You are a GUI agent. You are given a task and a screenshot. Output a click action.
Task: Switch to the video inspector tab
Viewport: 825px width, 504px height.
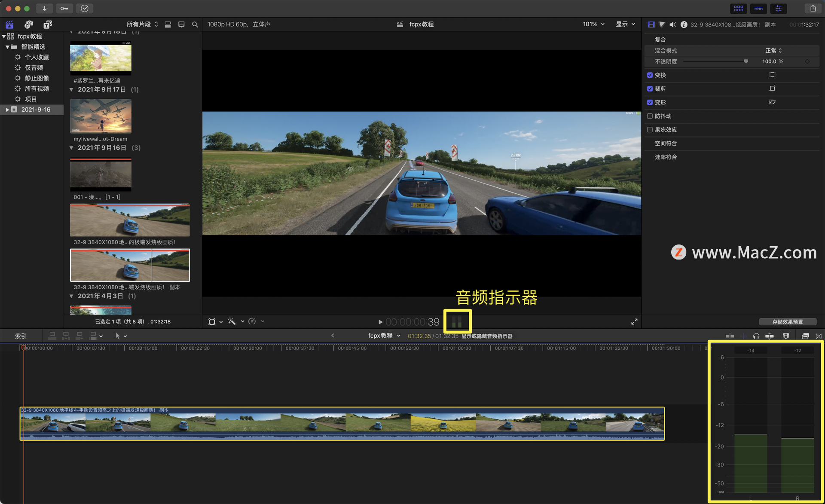tap(651, 24)
